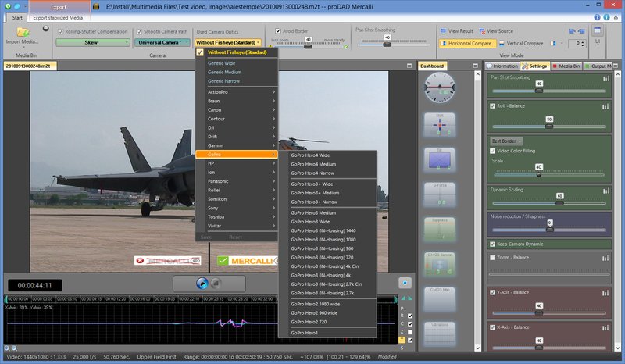Image resolution: width=625 pixels, height=364 pixels.
Task: Click the bars icon beside Zoom - Balance
Action: 606,258
